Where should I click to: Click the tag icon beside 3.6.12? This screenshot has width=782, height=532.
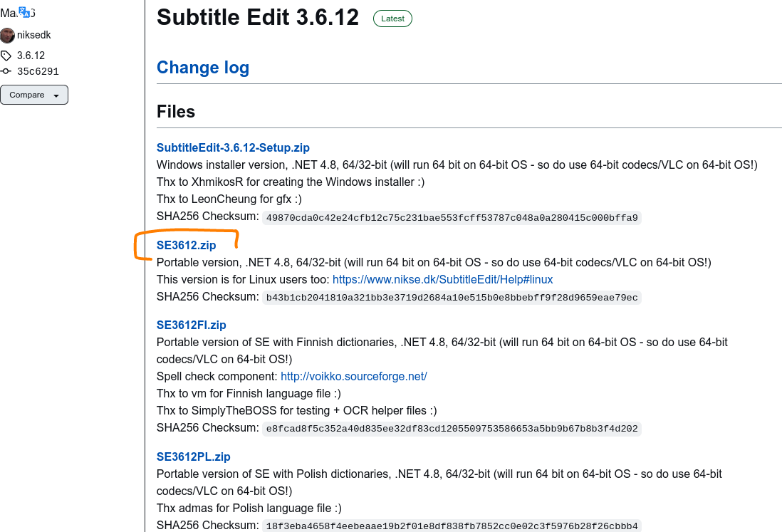[x=6, y=56]
